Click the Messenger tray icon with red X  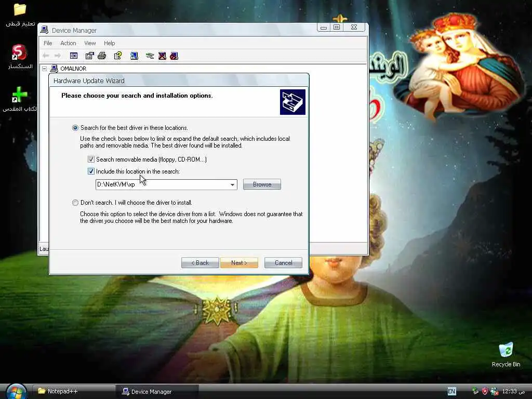tap(495, 391)
